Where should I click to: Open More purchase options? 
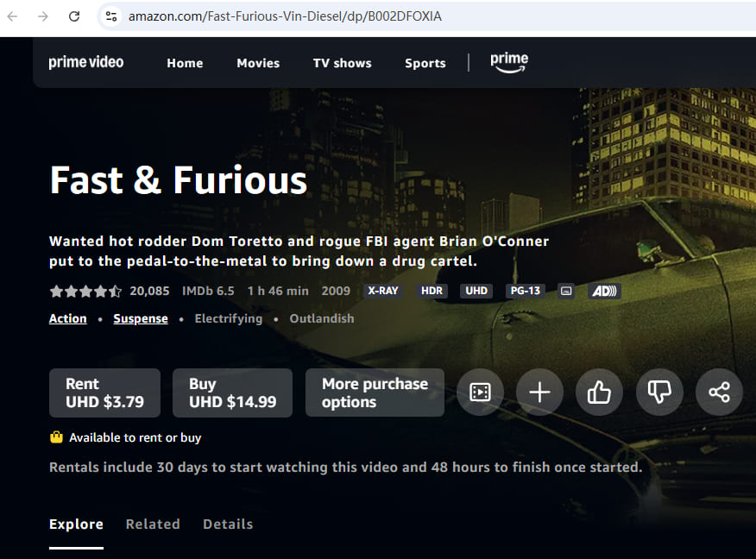coord(375,393)
